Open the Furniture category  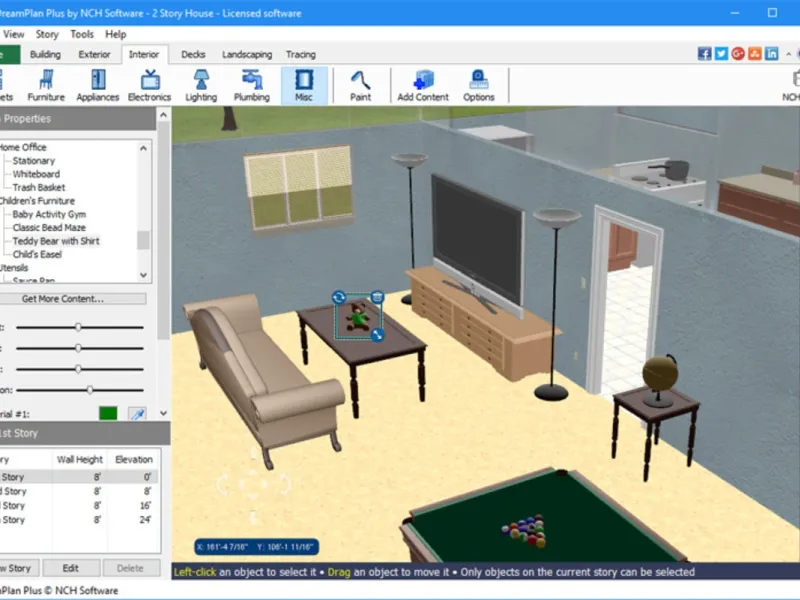point(46,86)
